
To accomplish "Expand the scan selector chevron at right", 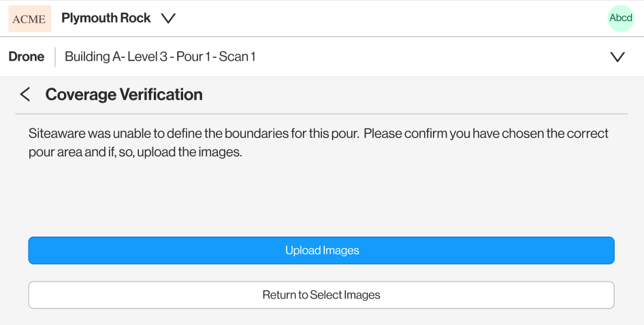I will [x=617, y=57].
